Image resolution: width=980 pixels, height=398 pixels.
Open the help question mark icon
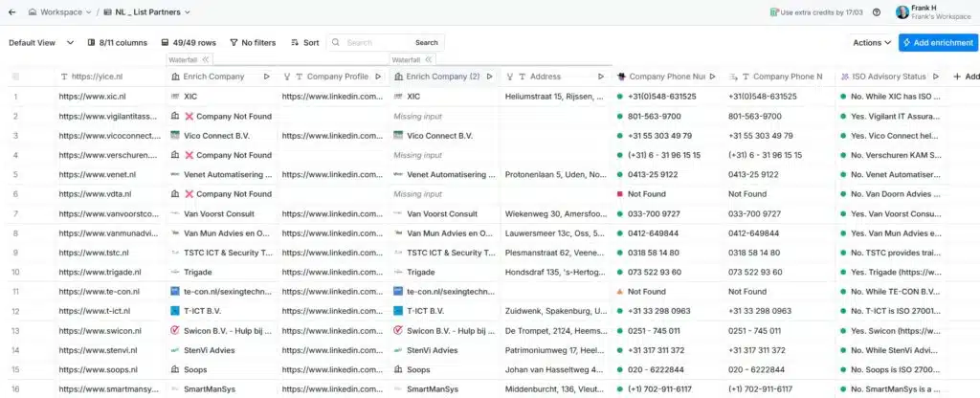[x=877, y=12]
